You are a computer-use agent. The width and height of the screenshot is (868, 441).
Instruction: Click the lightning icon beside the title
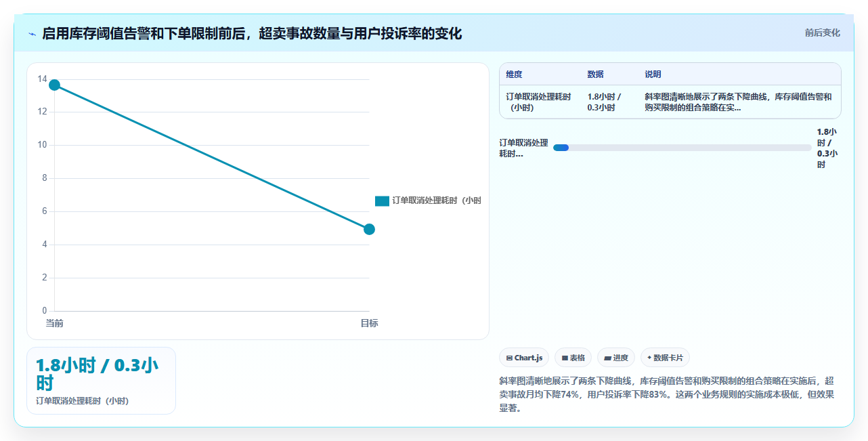[32, 33]
